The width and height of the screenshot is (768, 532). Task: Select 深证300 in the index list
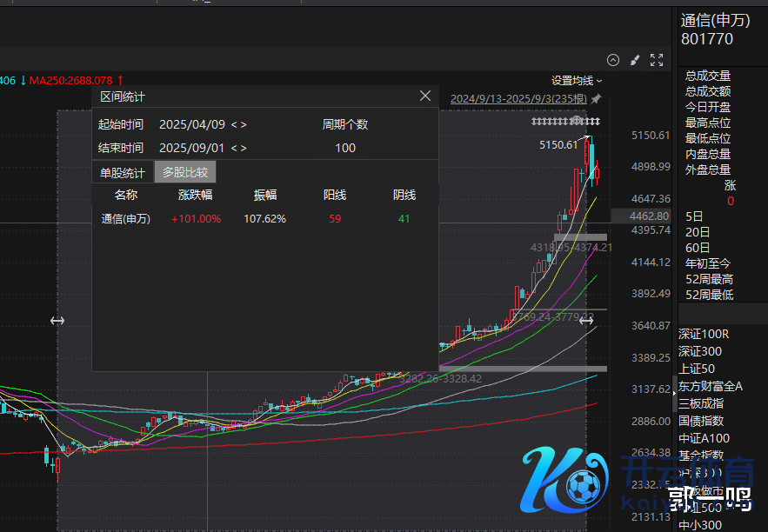(700, 351)
